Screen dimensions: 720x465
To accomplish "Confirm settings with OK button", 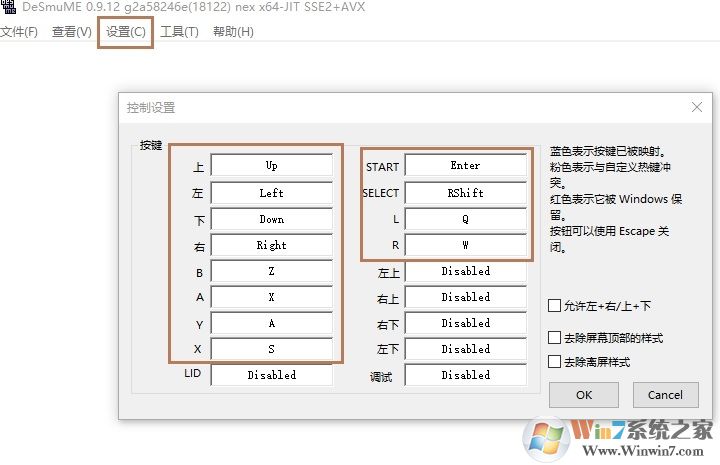I will click(584, 395).
